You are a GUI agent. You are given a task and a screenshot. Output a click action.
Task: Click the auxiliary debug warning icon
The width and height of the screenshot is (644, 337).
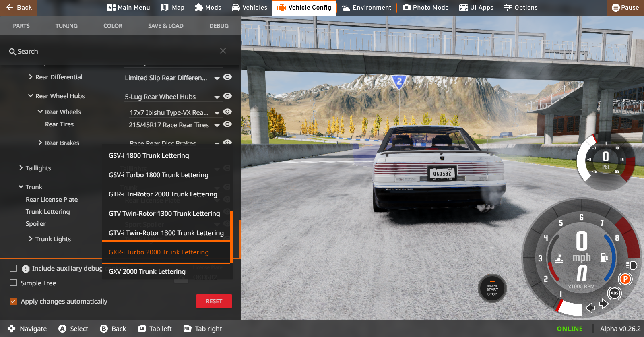pyautogui.click(x=26, y=269)
